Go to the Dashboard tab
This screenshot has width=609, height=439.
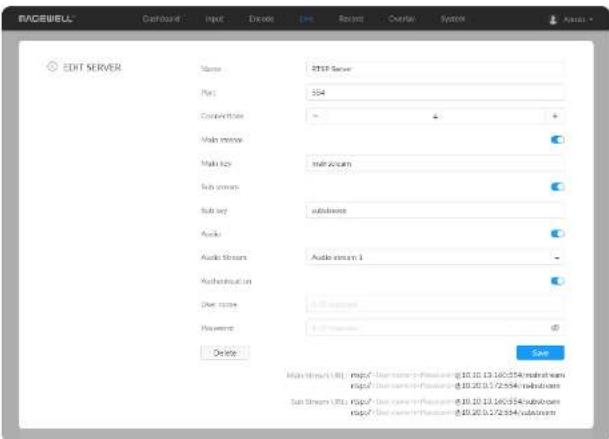[161, 19]
